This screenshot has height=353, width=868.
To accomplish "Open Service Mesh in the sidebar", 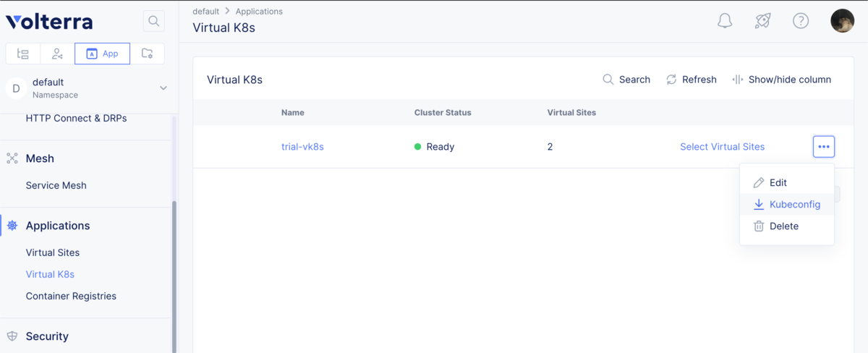I will coord(56,185).
